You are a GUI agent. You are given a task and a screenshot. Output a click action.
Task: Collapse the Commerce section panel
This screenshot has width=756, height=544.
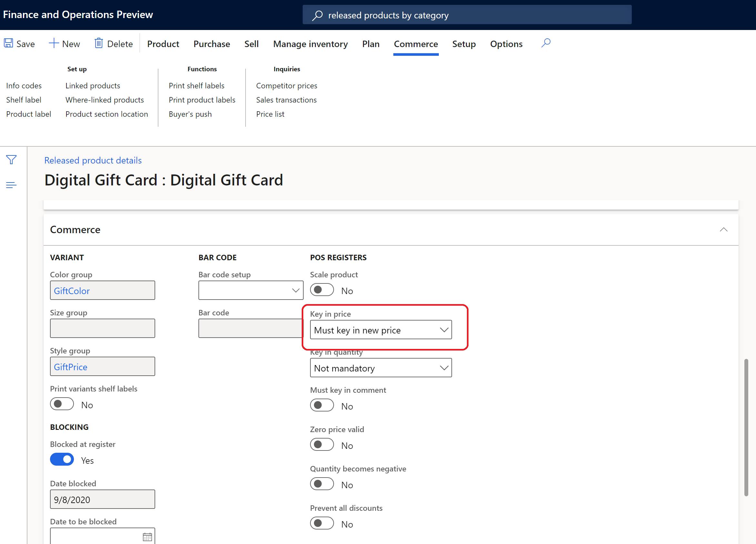point(724,230)
